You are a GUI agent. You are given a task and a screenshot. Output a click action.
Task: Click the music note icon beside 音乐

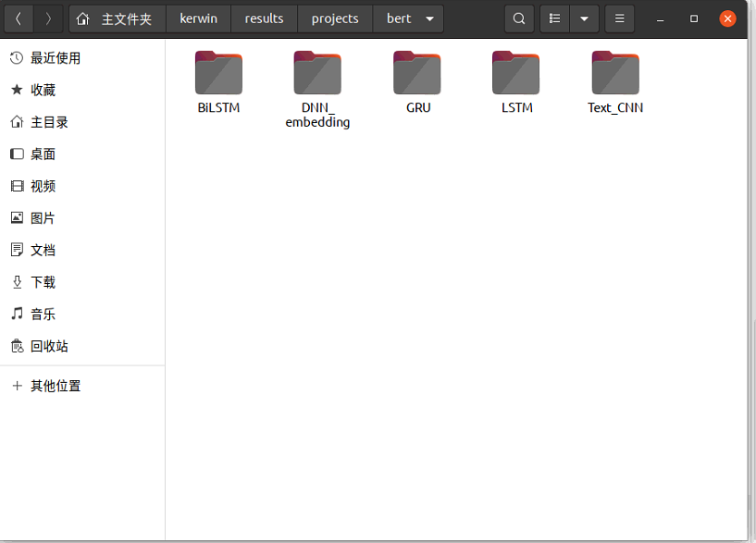[x=17, y=314]
